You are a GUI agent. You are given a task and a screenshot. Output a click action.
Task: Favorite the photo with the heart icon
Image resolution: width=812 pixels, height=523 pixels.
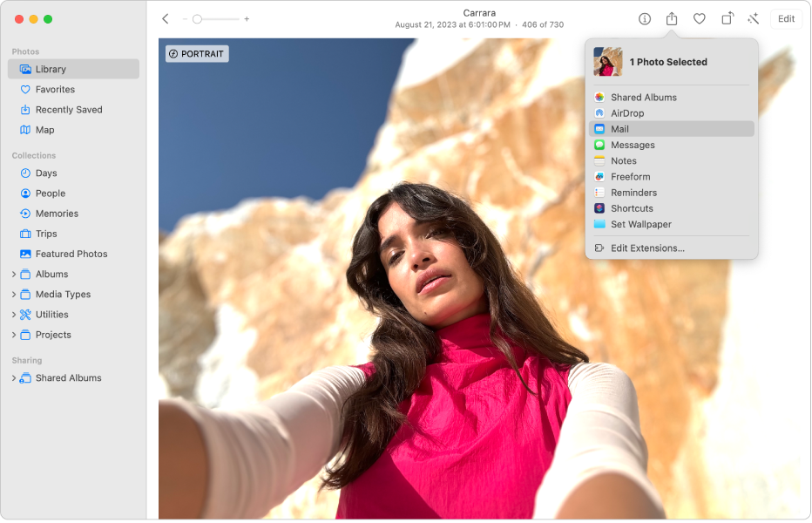tap(700, 17)
